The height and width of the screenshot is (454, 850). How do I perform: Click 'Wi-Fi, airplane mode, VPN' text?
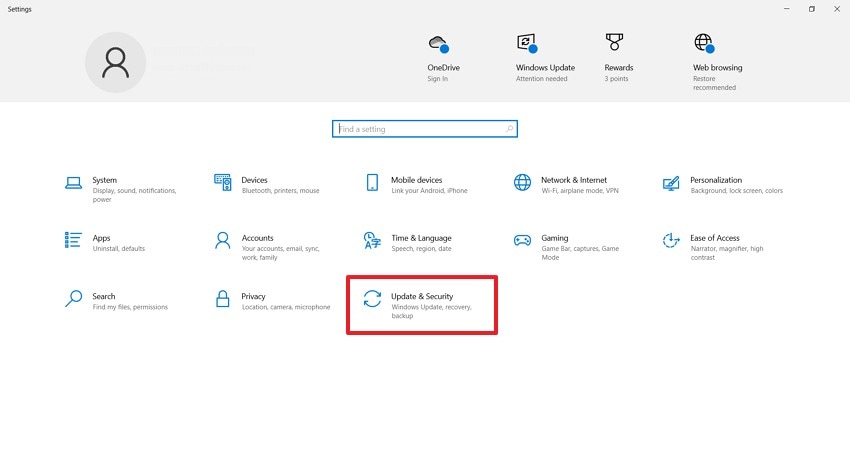coord(580,191)
